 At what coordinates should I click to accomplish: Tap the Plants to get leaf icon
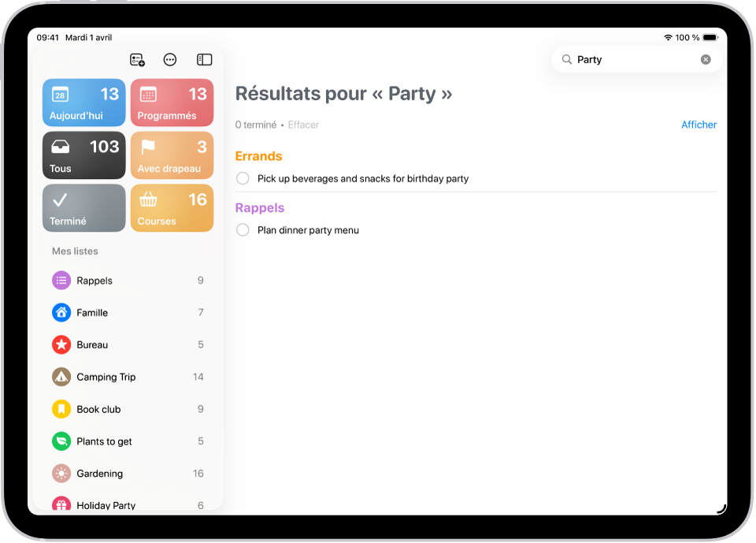click(61, 441)
